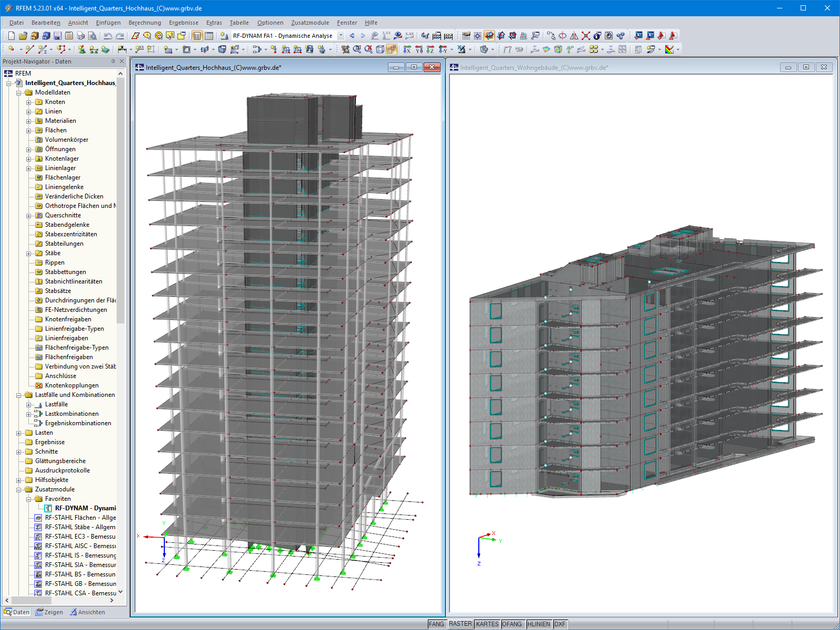Select Volumenkörper in the navigator tree
Image resolution: width=840 pixels, height=630 pixels.
67,140
